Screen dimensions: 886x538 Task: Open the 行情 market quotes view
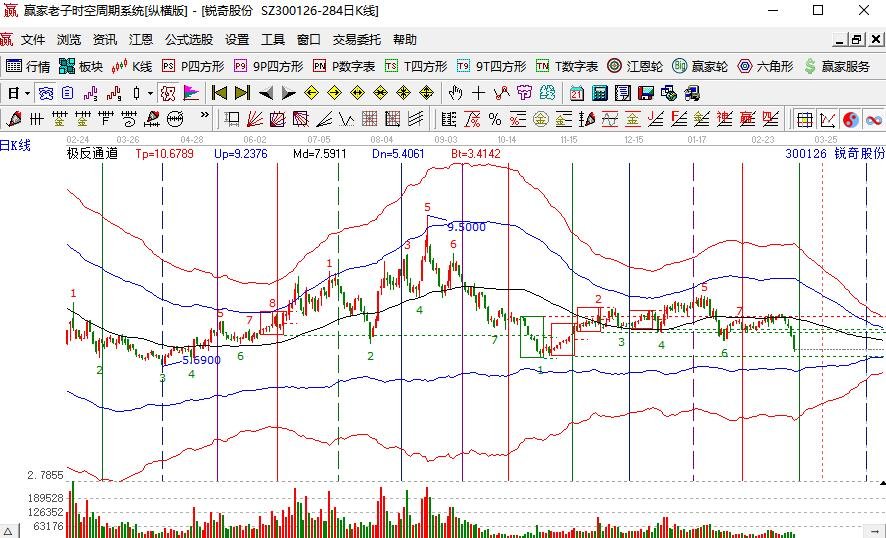pos(28,67)
